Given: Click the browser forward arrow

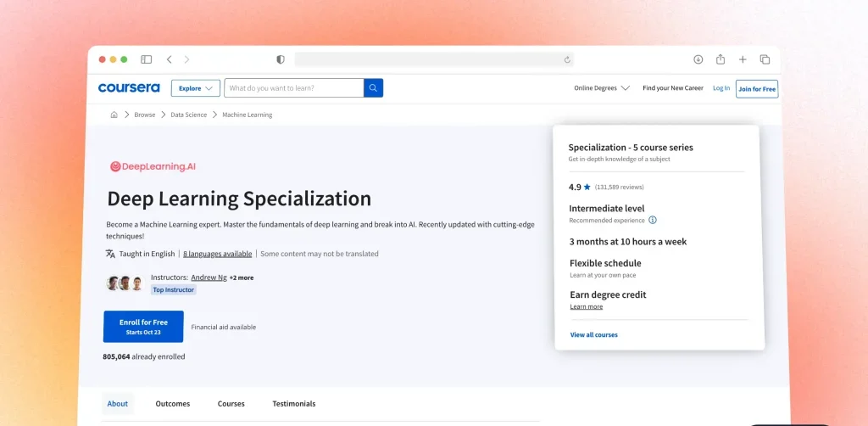Looking at the screenshot, I should click(x=186, y=59).
